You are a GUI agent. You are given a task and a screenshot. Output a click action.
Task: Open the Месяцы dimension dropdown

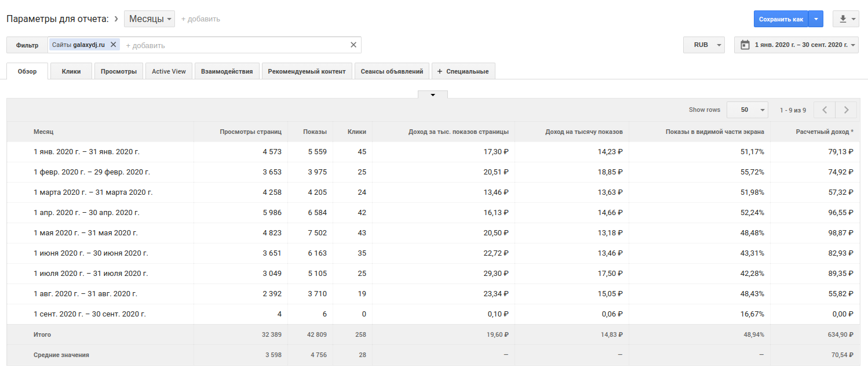pyautogui.click(x=149, y=19)
